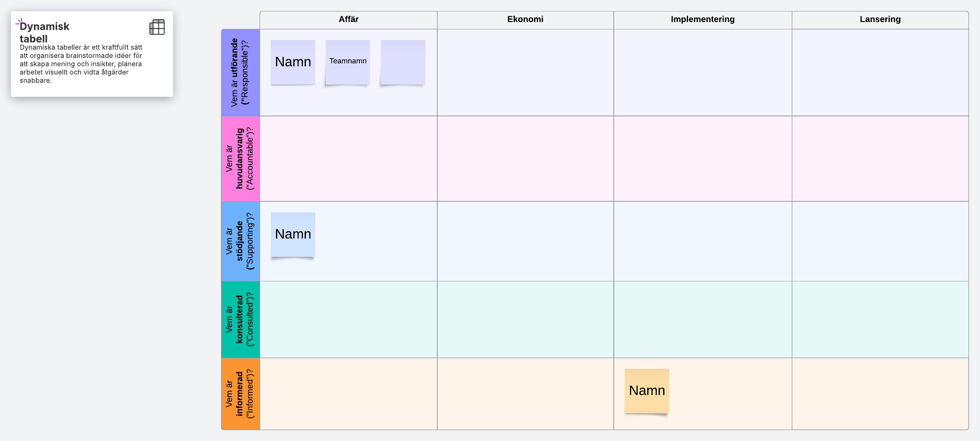Select the purple Responsible row header

pos(240,72)
